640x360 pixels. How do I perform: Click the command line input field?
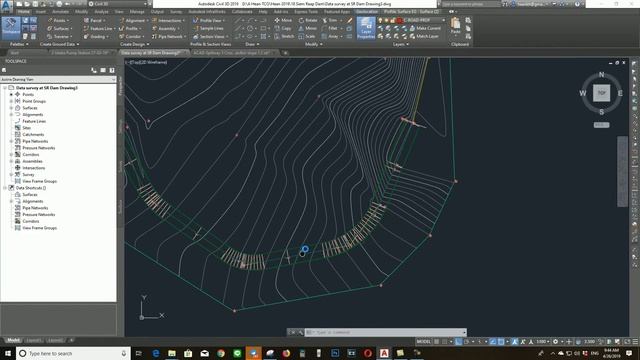coord(386,332)
